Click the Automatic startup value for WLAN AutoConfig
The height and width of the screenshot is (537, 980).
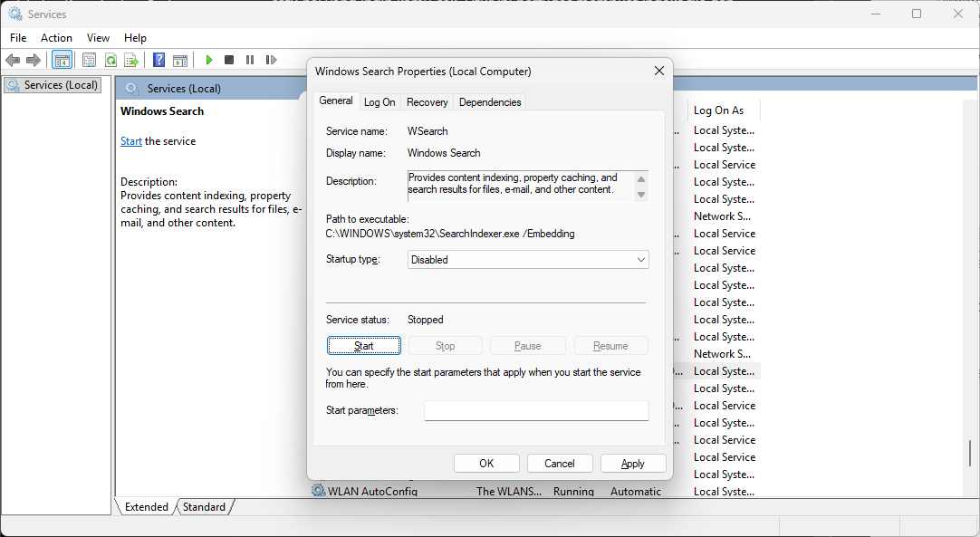[636, 492]
